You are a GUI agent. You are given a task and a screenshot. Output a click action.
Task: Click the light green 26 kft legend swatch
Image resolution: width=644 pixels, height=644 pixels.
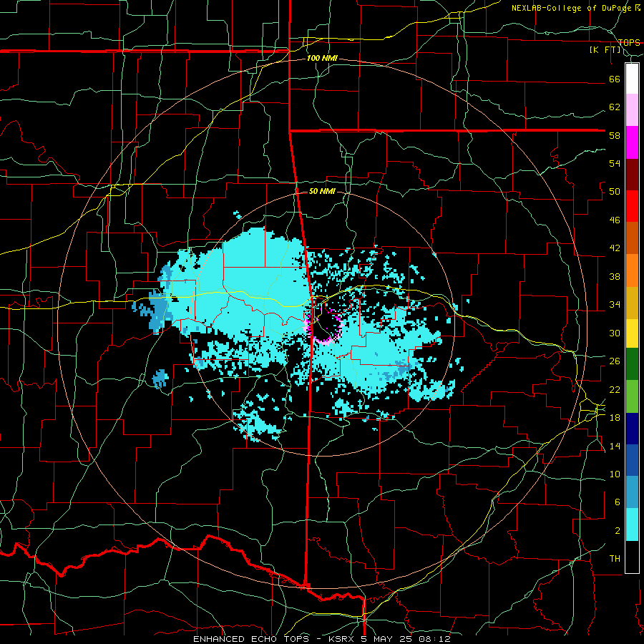pos(632,396)
